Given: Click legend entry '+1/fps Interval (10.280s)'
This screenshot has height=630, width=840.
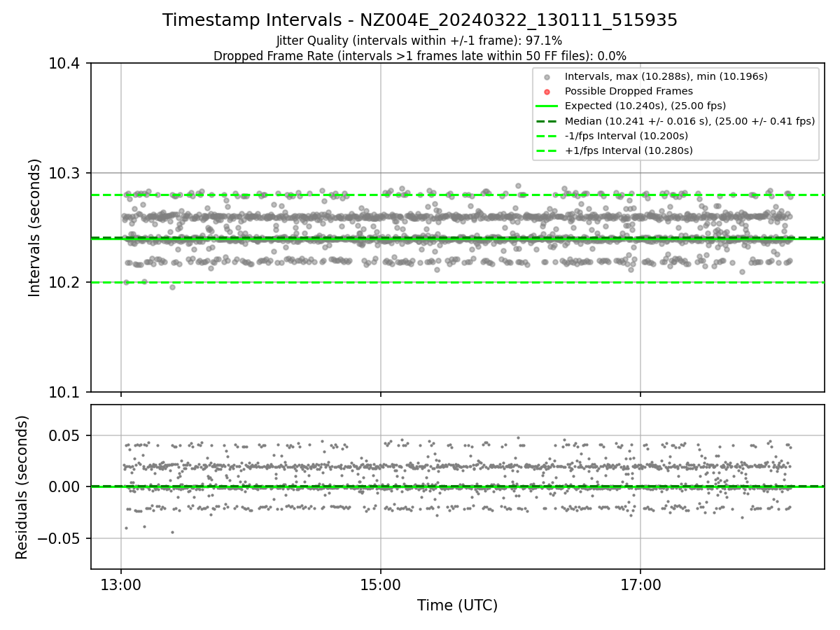Looking at the screenshot, I should 629,150.
